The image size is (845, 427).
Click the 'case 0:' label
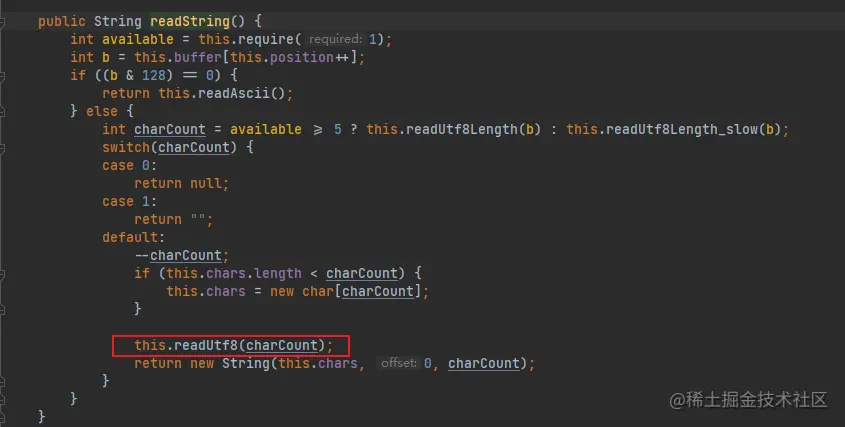129,166
